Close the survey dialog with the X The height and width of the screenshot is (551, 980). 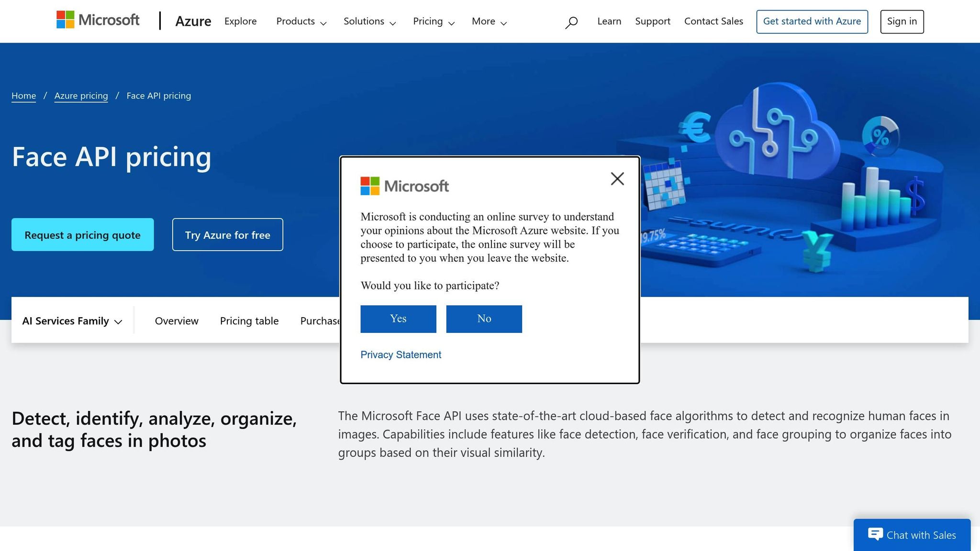[617, 179]
